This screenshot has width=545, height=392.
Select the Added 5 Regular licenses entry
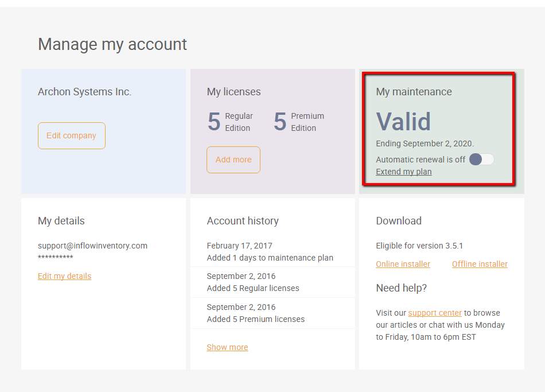point(273,282)
